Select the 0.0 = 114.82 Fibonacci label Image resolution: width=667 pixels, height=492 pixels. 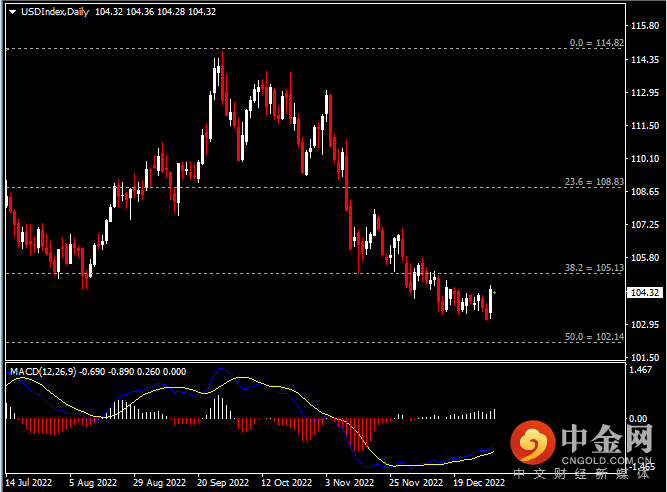[595, 43]
